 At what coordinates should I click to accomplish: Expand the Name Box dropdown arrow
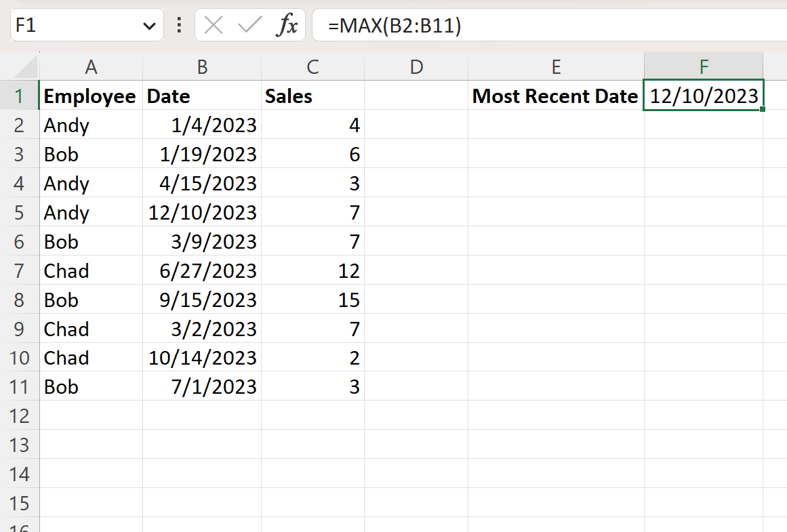pos(149,26)
